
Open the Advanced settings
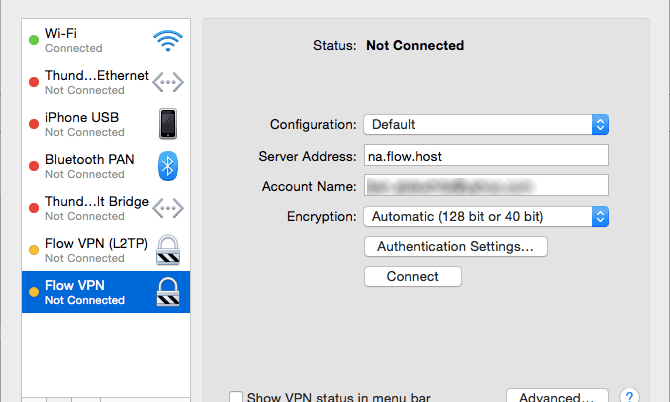click(x=557, y=396)
